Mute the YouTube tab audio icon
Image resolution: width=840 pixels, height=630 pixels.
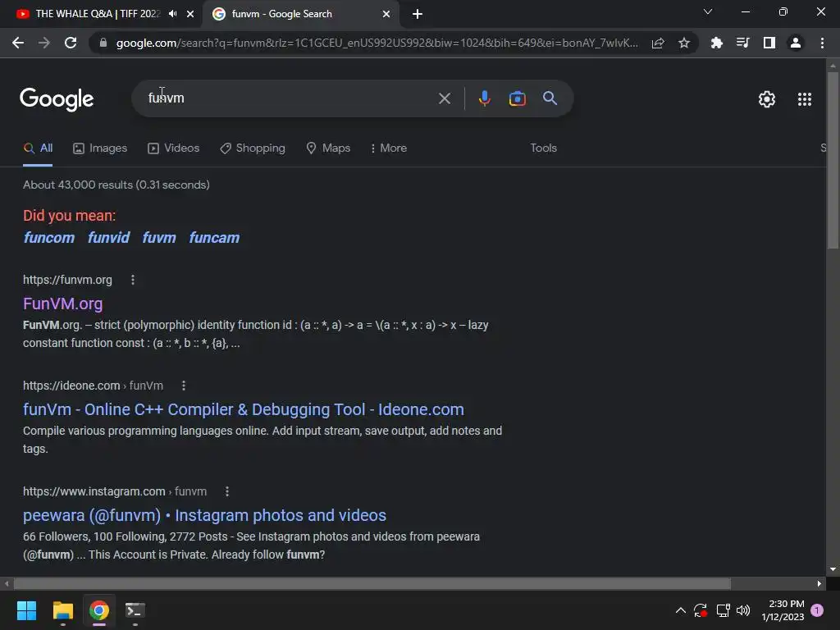(172, 14)
